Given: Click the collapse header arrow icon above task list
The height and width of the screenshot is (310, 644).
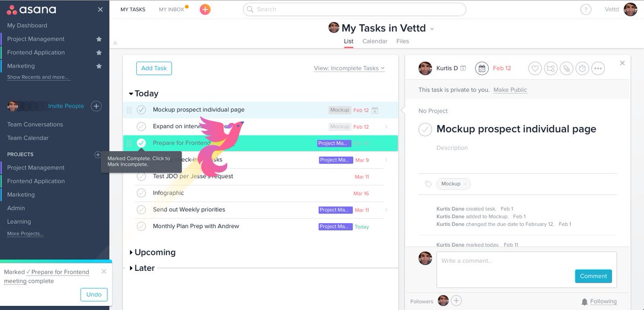Looking at the screenshot, I should [115, 43].
